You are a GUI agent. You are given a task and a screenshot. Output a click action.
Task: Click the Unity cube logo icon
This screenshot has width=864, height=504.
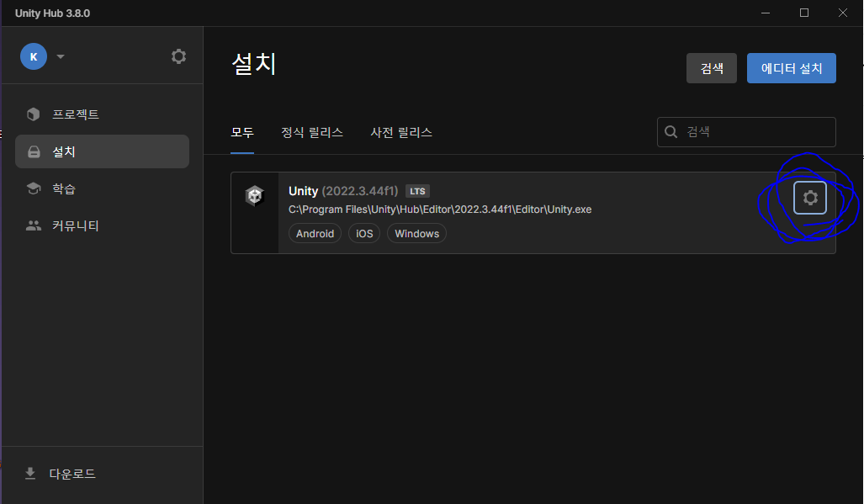pos(255,195)
